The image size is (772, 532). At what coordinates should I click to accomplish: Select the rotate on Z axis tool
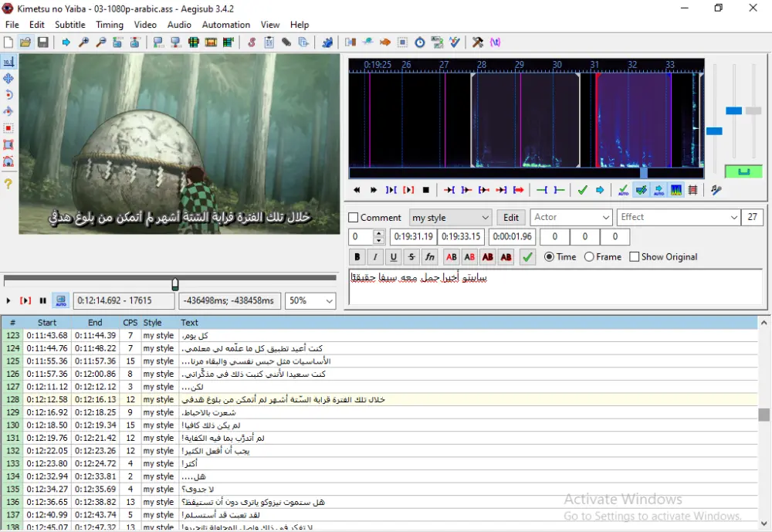8,95
